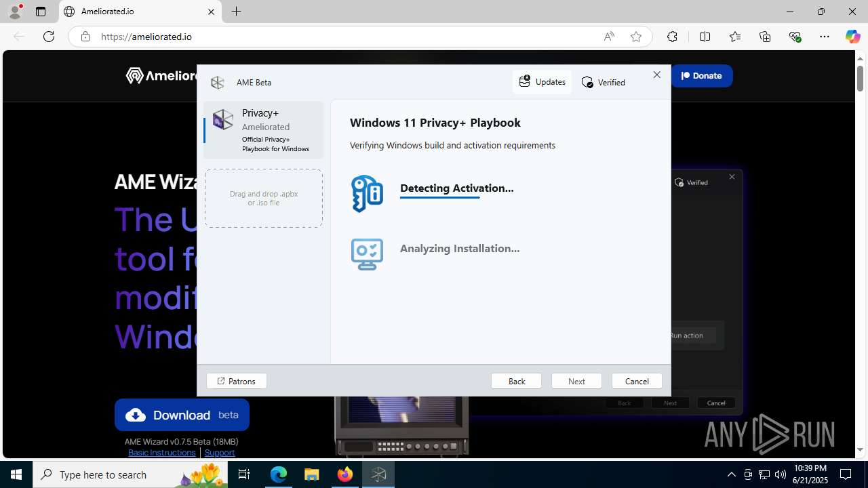Open the Copilot icon in Edge
This screenshot has width=868, height=488.
pyautogui.click(x=852, y=37)
